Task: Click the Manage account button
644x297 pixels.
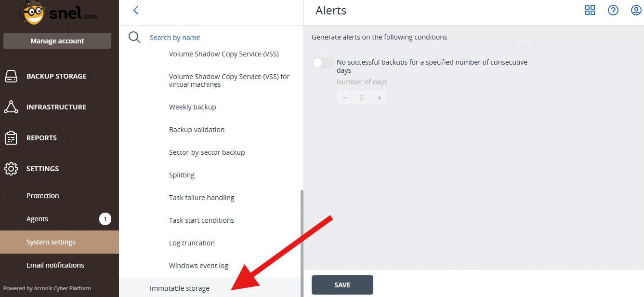Action: [57, 41]
